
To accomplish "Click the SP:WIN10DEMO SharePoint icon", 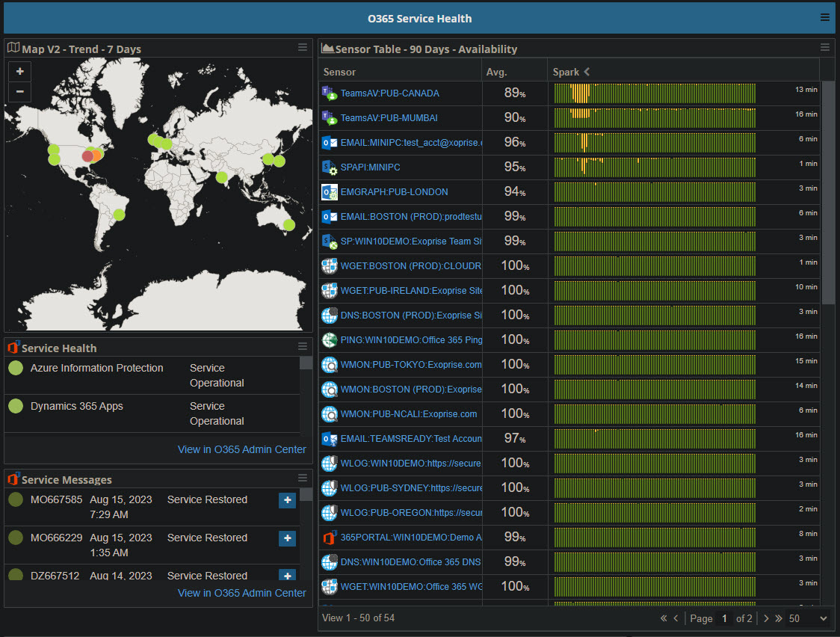I will pos(329,241).
